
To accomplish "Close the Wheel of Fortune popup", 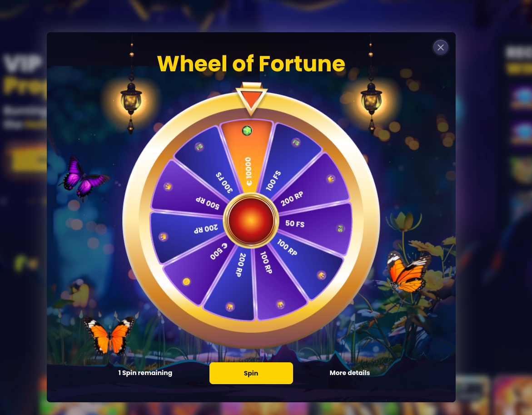I will point(440,48).
